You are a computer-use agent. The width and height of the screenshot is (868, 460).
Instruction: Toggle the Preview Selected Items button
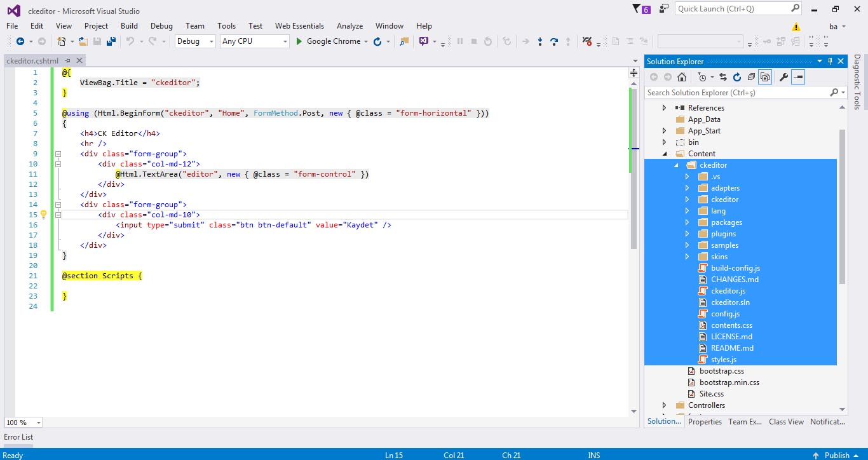pos(798,77)
